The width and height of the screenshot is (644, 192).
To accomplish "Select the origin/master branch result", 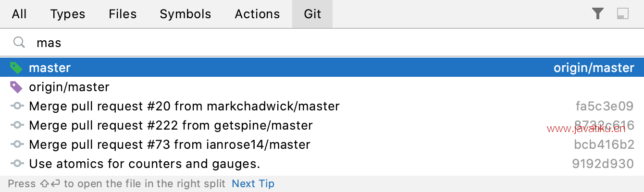I will click(322, 87).
